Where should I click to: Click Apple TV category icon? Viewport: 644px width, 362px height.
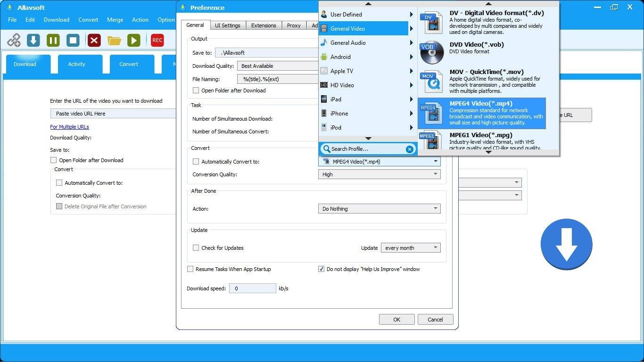pyautogui.click(x=324, y=71)
